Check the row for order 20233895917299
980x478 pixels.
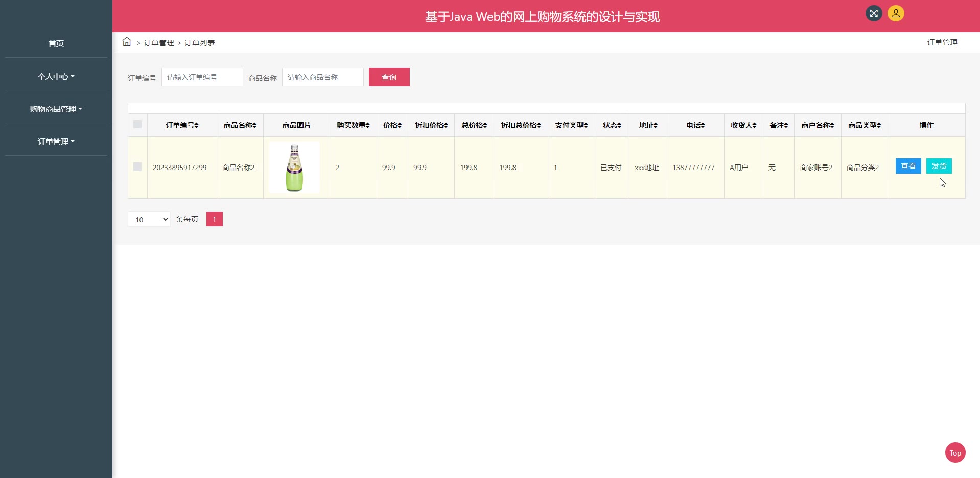coord(137,166)
